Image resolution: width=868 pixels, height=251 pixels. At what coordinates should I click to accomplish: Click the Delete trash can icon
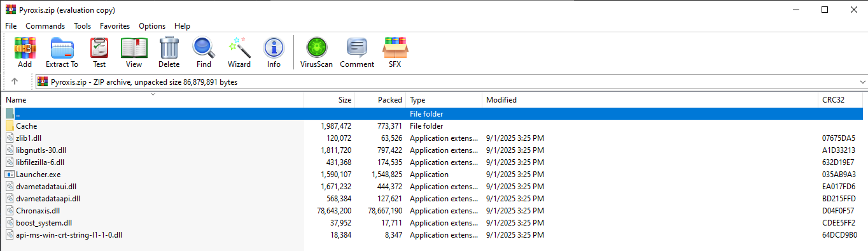point(169,52)
